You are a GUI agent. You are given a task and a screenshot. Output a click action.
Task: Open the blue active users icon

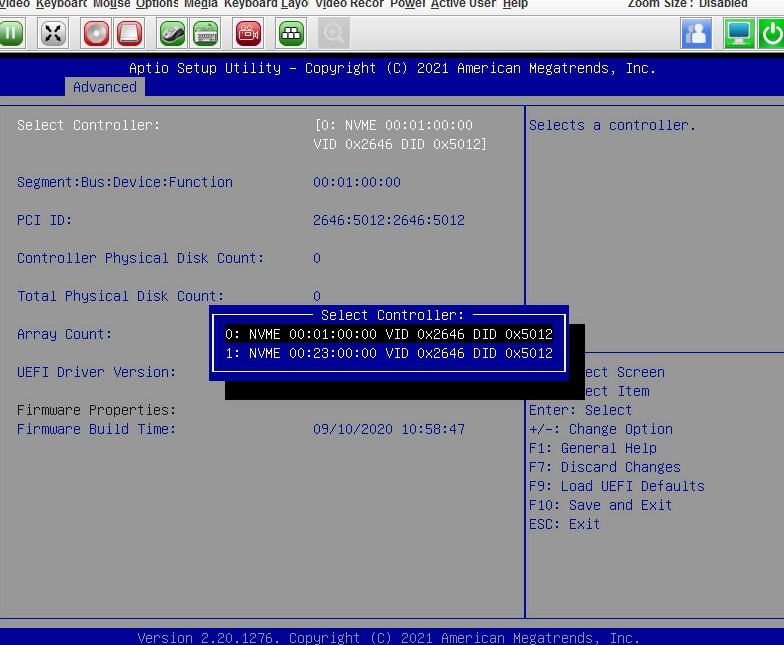[696, 34]
